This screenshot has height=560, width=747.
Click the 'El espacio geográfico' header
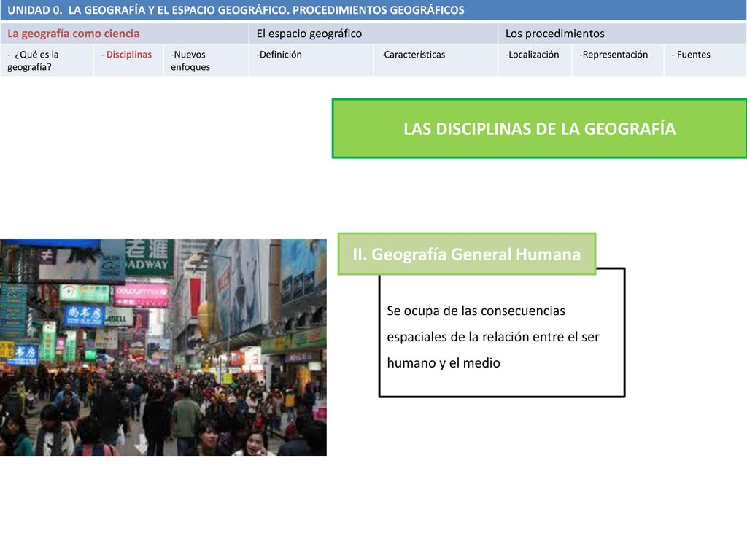point(373,34)
